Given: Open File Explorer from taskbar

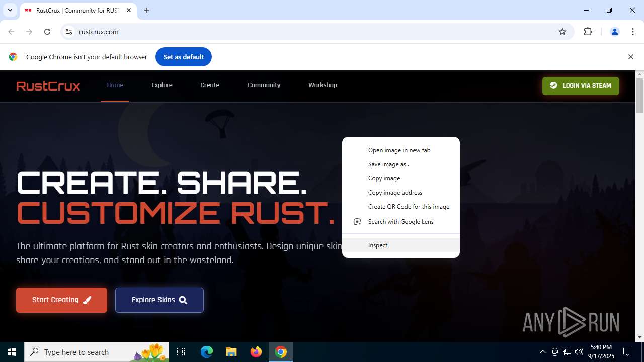Looking at the screenshot, I should [x=231, y=352].
